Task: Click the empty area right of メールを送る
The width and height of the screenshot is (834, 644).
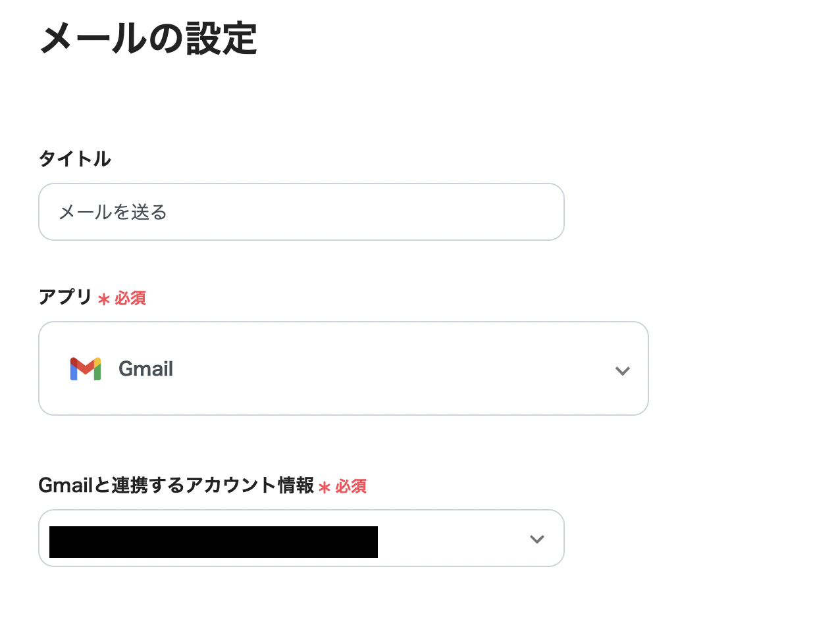Action: (362, 212)
